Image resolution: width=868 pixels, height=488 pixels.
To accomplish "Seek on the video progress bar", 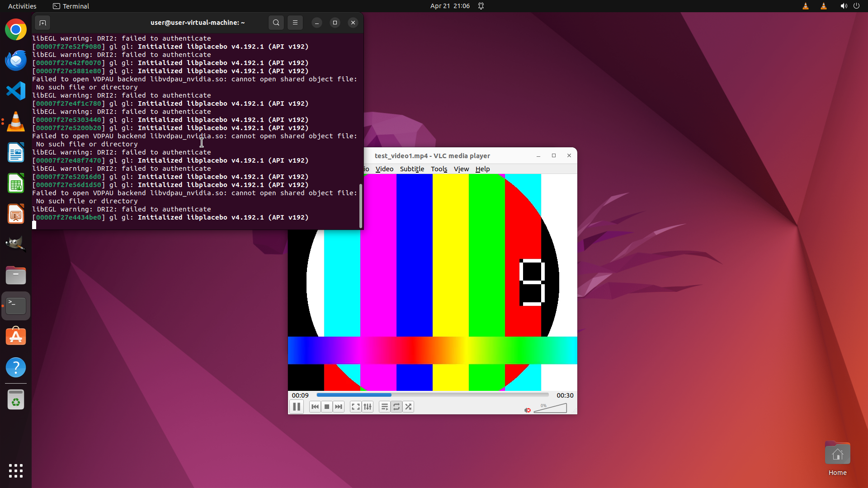I will (432, 395).
